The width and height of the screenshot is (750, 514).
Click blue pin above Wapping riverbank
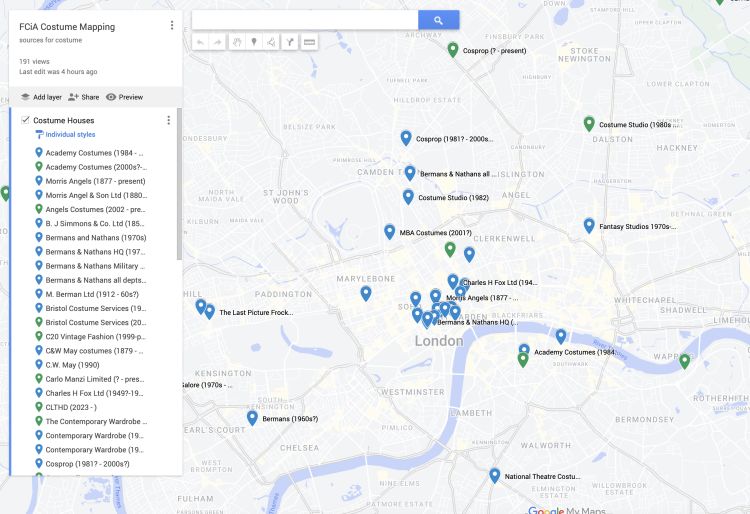point(561,336)
